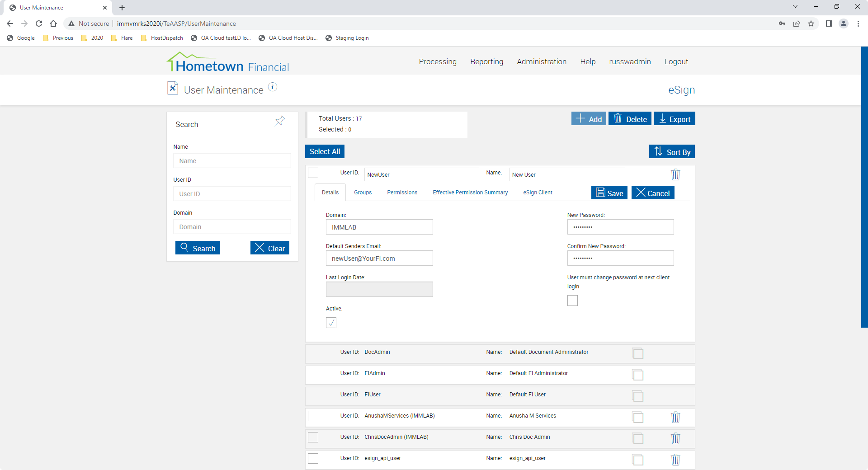Open the Staging Login bookmark
This screenshot has height=470, width=868.
pyautogui.click(x=347, y=38)
